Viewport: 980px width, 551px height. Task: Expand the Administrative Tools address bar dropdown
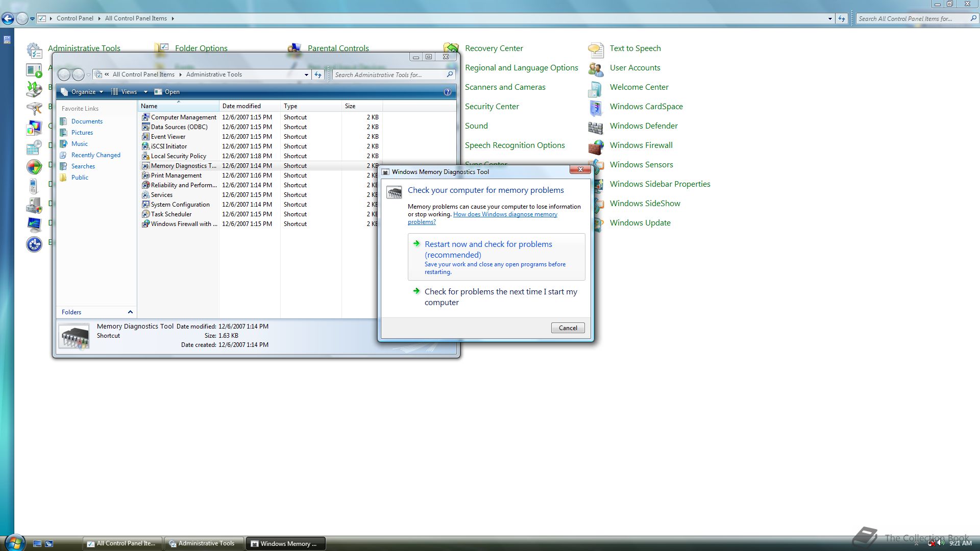pos(306,74)
